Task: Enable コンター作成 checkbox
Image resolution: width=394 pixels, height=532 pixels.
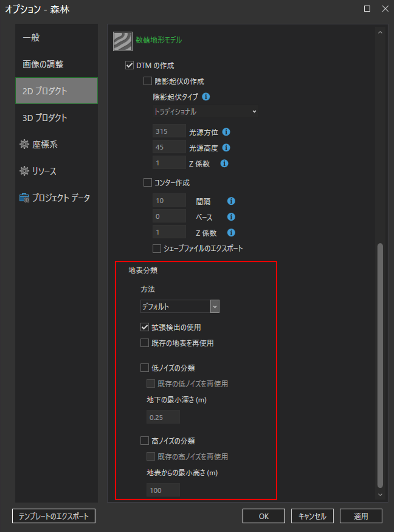Action: [x=148, y=183]
